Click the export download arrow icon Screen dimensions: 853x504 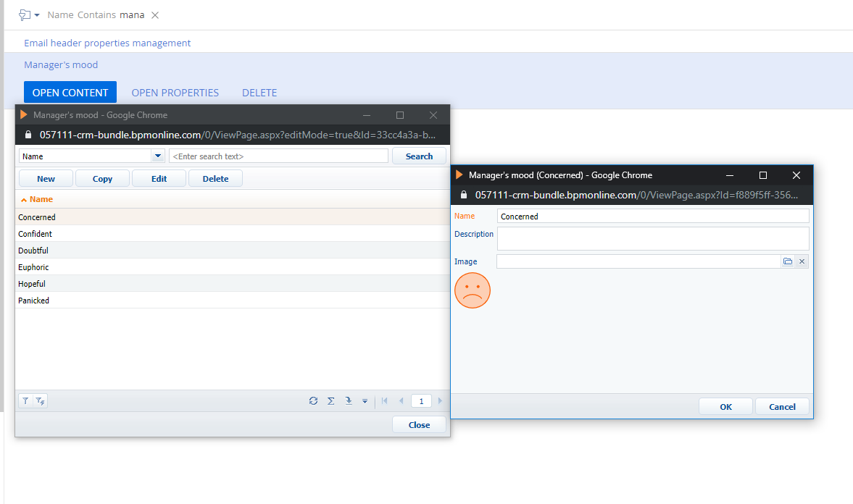[348, 400]
